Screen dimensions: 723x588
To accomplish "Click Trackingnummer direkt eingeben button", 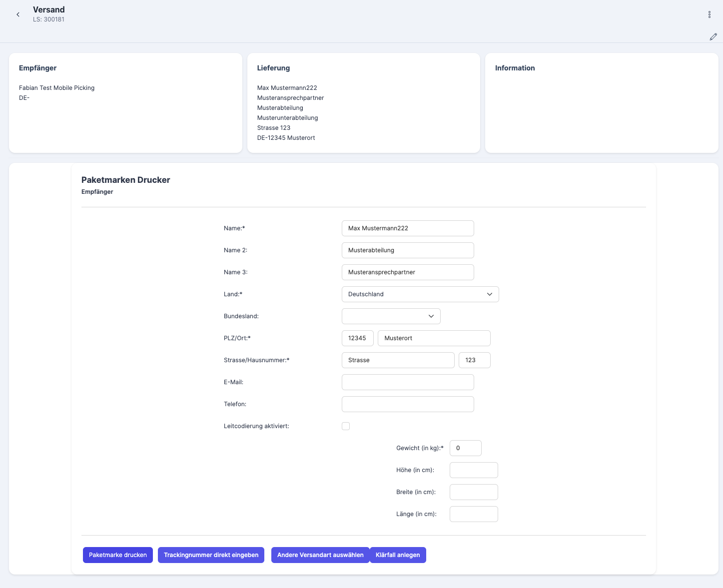I will 211,555.
